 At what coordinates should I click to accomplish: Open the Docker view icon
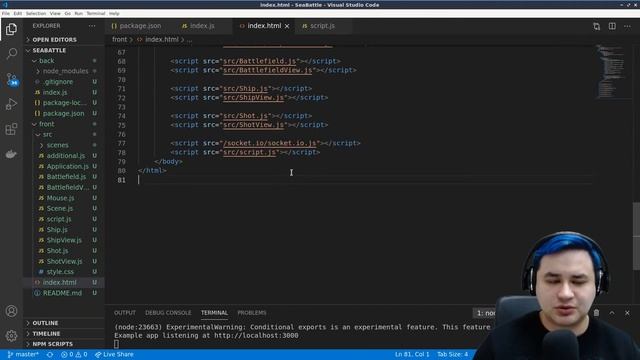11,154
